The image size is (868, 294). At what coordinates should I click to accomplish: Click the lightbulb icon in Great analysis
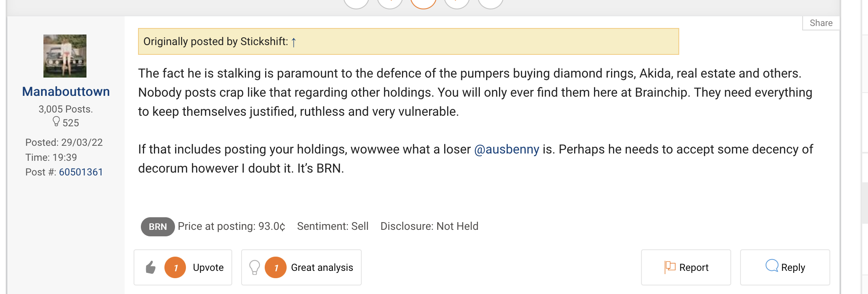click(x=255, y=267)
